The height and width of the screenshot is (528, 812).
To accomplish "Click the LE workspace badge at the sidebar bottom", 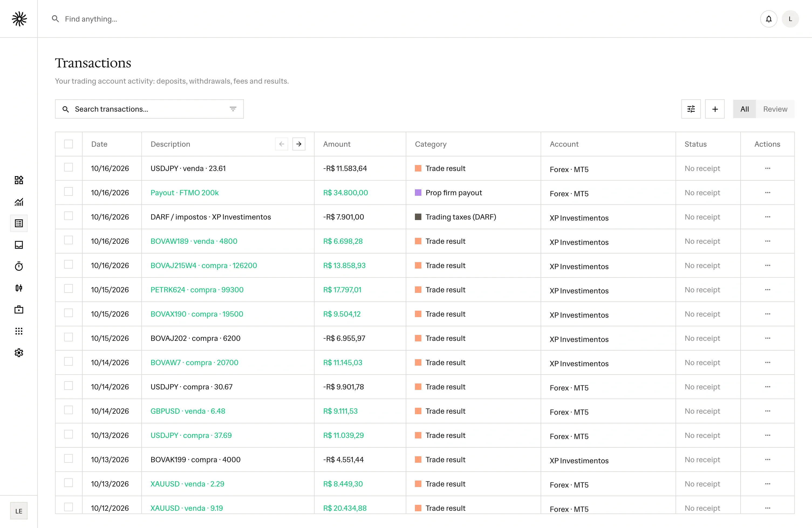I will tap(19, 511).
